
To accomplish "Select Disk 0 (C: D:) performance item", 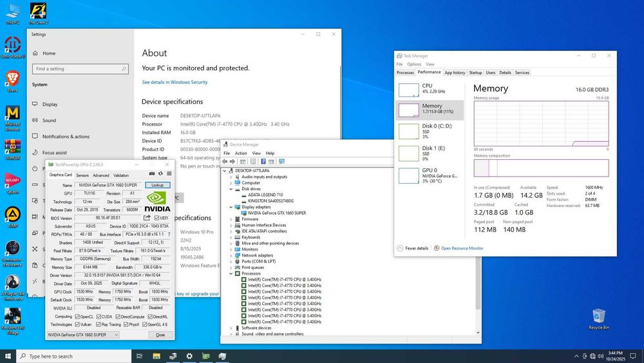I will 430,131.
